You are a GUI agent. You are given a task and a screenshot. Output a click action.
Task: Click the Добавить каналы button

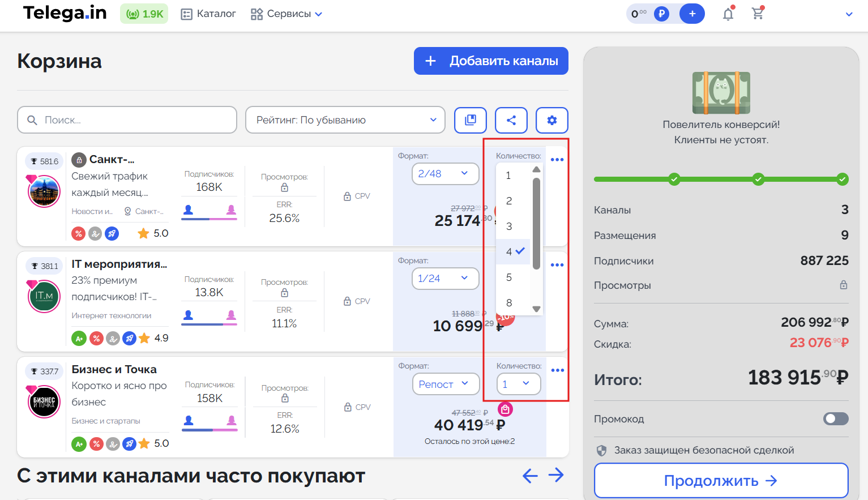491,61
